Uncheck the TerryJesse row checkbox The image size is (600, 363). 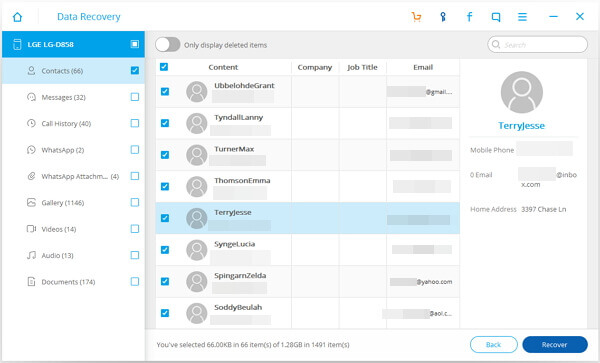pos(165,218)
